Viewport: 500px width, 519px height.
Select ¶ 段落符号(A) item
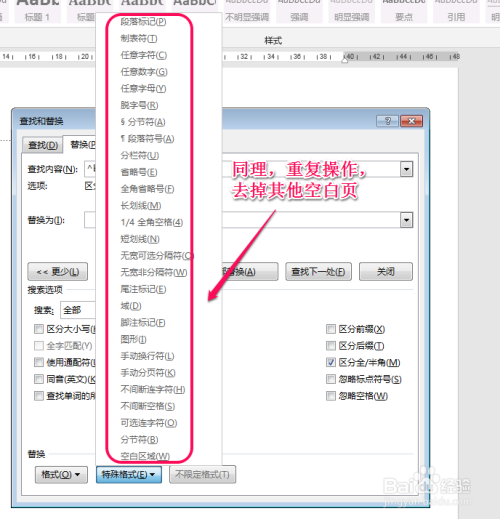pyautogui.click(x=147, y=139)
